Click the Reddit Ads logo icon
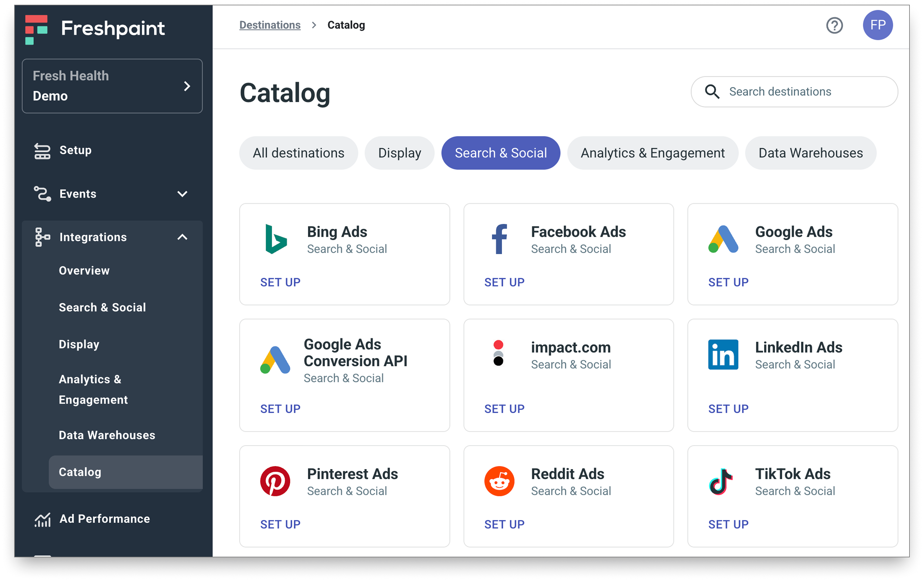Image resolution: width=924 pixels, height=581 pixels. click(x=499, y=481)
